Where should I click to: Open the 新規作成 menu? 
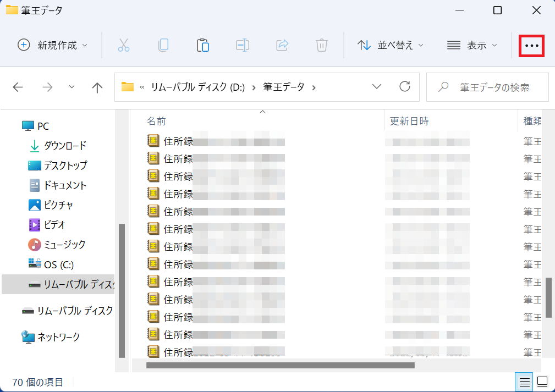(52, 45)
